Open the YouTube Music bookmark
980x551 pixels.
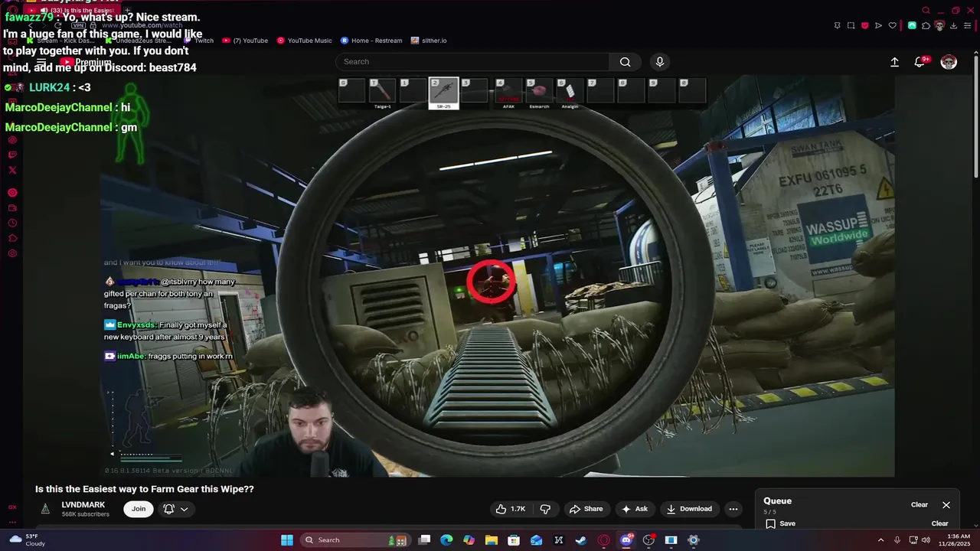pyautogui.click(x=304, y=41)
